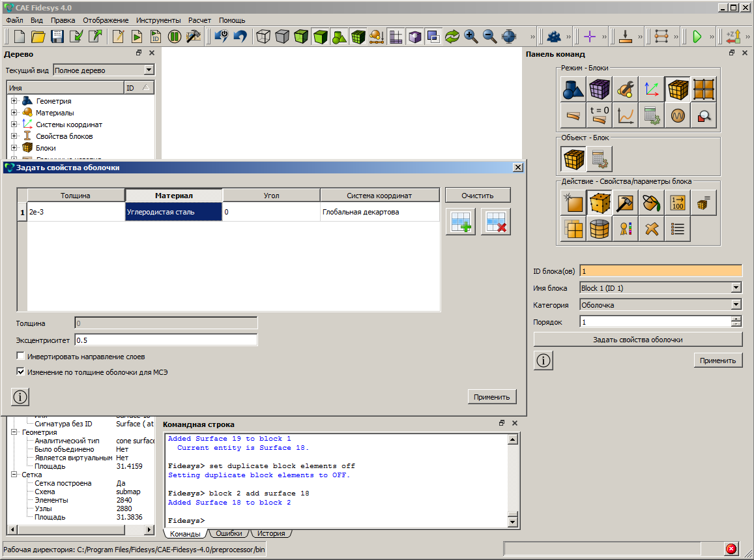
Task: Delete layer row with the red X icon
Action: click(x=496, y=222)
